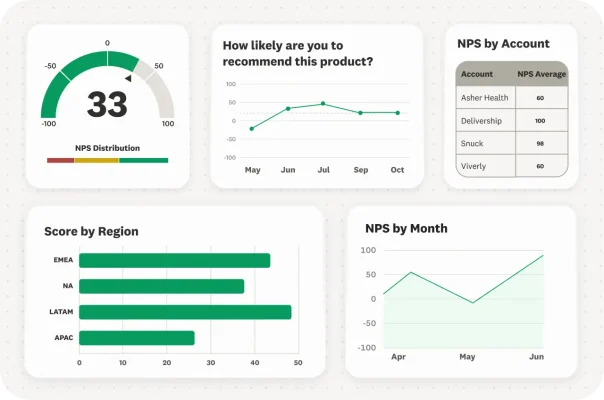The image size is (604, 400).
Task: Select the Delivership account row
Action: click(512, 121)
